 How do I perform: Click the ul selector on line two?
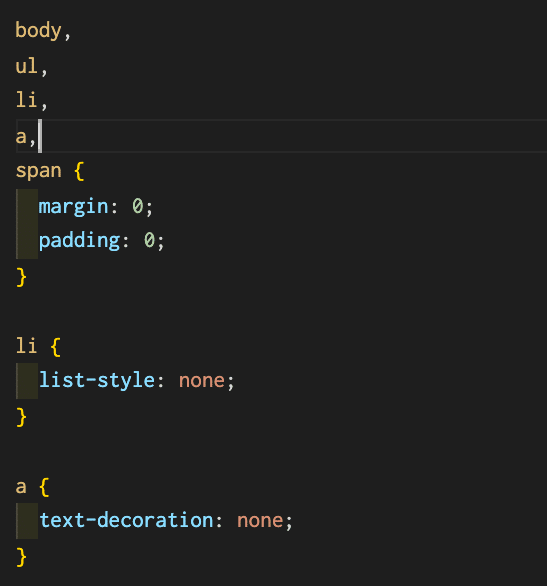coord(27,66)
